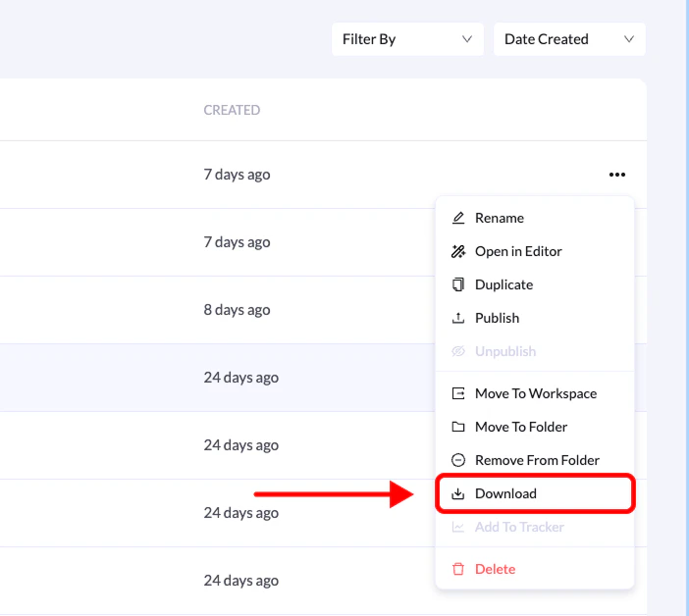This screenshot has height=616, width=689.
Task: Select Open in Editor menu entry
Action: (518, 251)
